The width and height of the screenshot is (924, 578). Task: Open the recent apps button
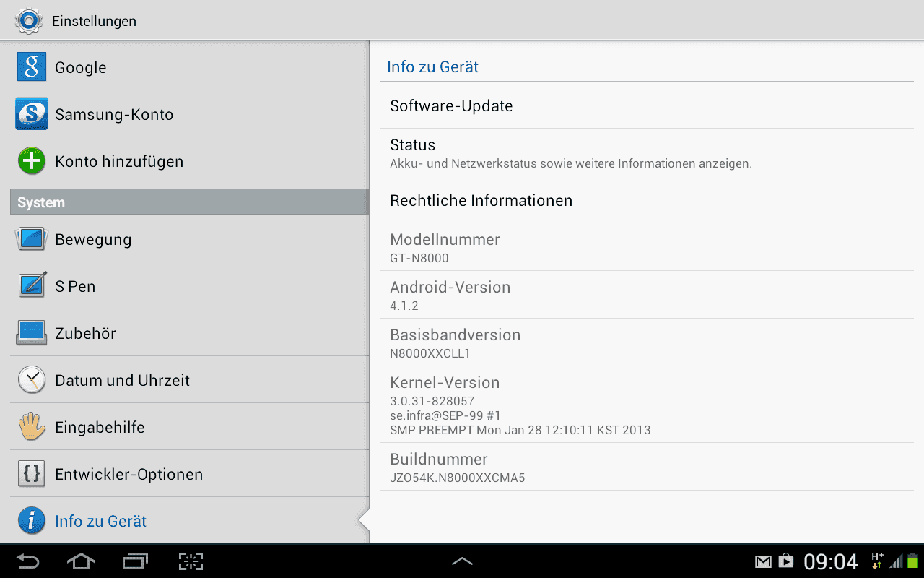tap(135, 561)
